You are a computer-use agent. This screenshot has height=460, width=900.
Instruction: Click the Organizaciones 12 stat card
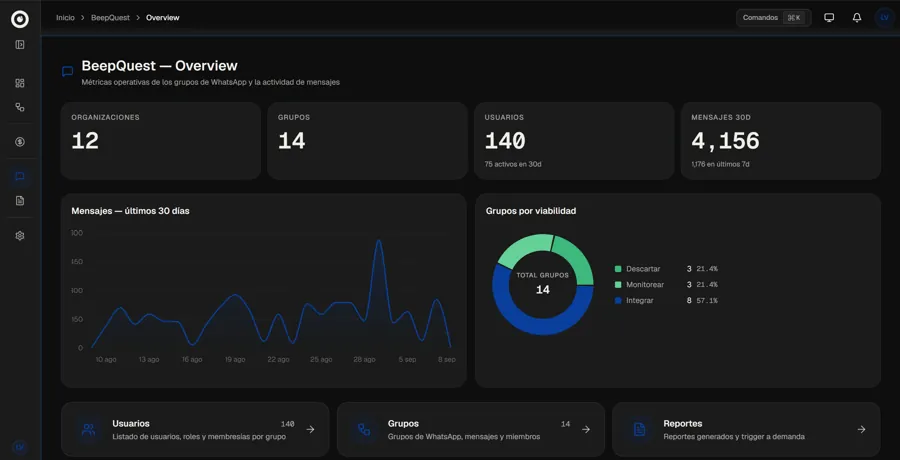click(x=161, y=141)
